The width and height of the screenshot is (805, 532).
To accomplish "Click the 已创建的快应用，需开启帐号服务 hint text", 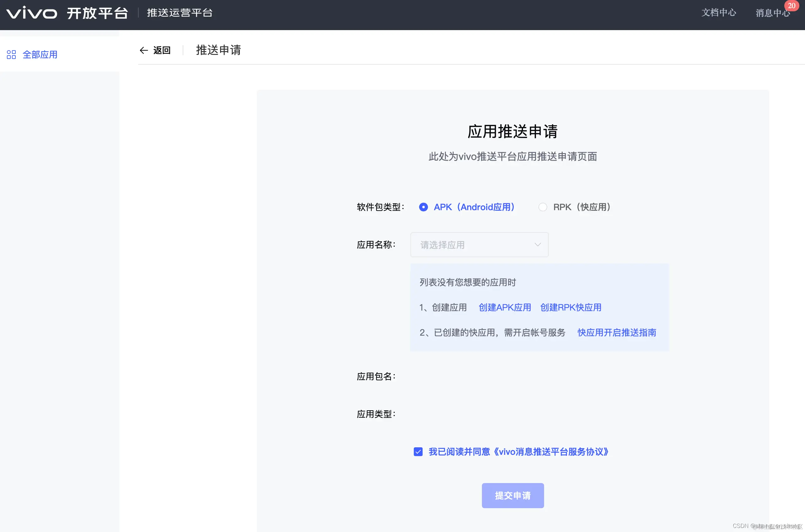I will [500, 332].
